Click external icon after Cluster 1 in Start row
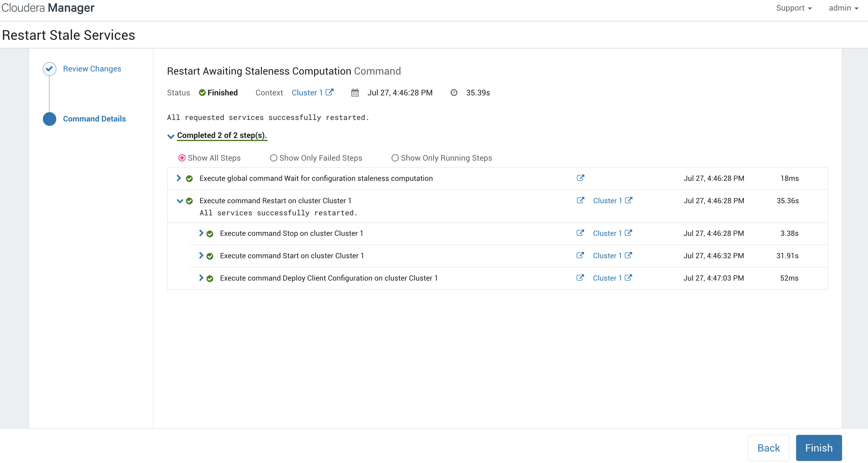 pyautogui.click(x=628, y=255)
